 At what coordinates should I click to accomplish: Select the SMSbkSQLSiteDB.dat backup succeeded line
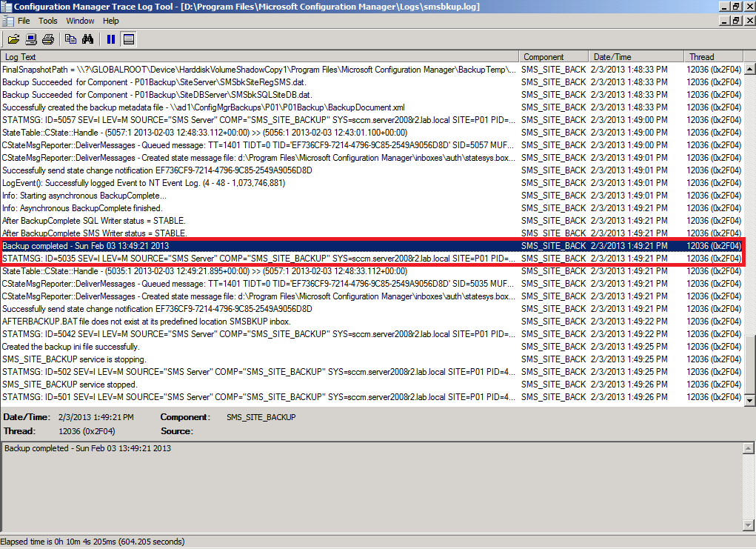pyautogui.click(x=372, y=95)
